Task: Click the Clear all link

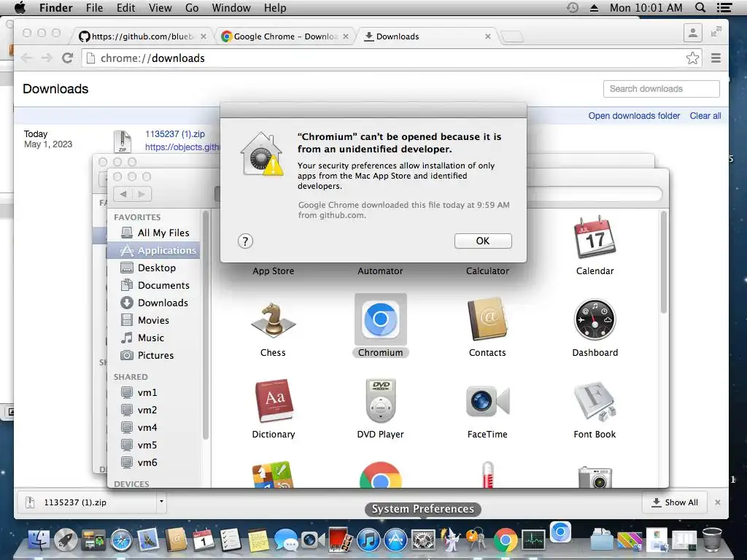Action: (705, 116)
